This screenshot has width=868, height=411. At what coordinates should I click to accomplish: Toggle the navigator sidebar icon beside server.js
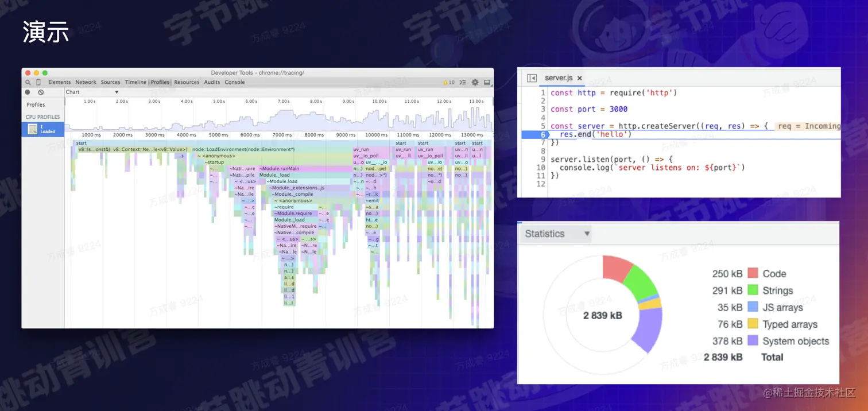532,78
